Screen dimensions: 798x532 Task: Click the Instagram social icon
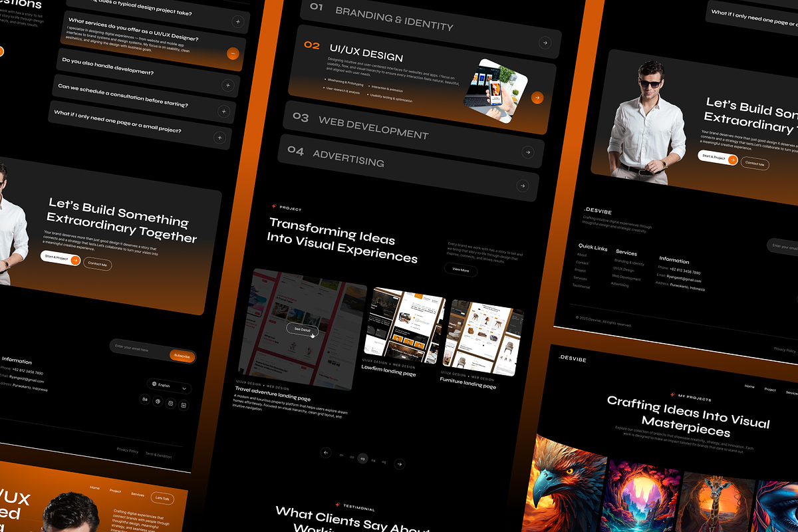(170, 403)
